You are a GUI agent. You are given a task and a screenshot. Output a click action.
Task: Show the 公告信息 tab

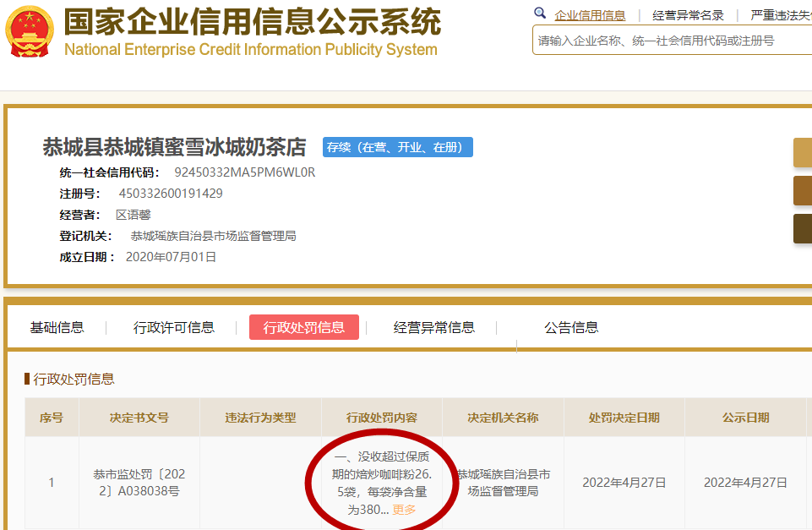pyautogui.click(x=571, y=327)
